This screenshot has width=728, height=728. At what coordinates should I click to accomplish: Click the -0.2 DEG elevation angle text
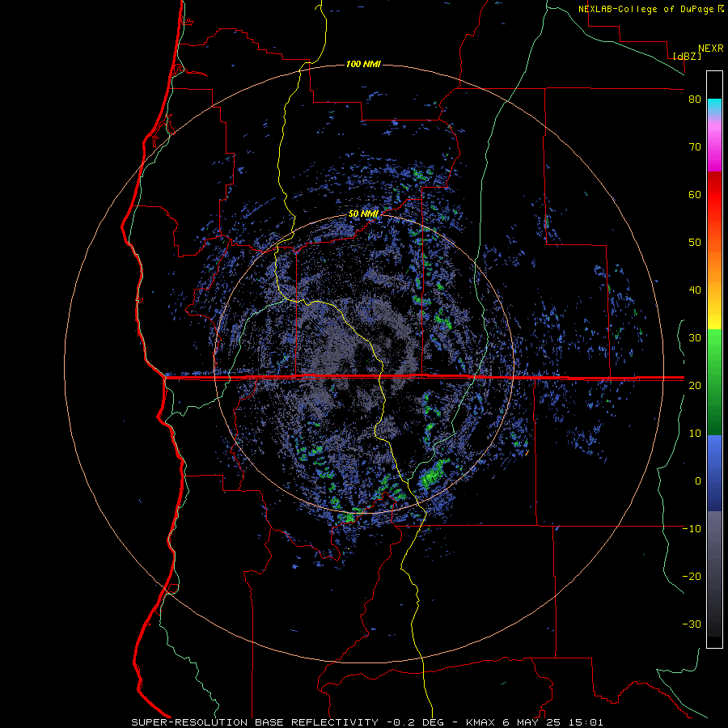pos(415,722)
